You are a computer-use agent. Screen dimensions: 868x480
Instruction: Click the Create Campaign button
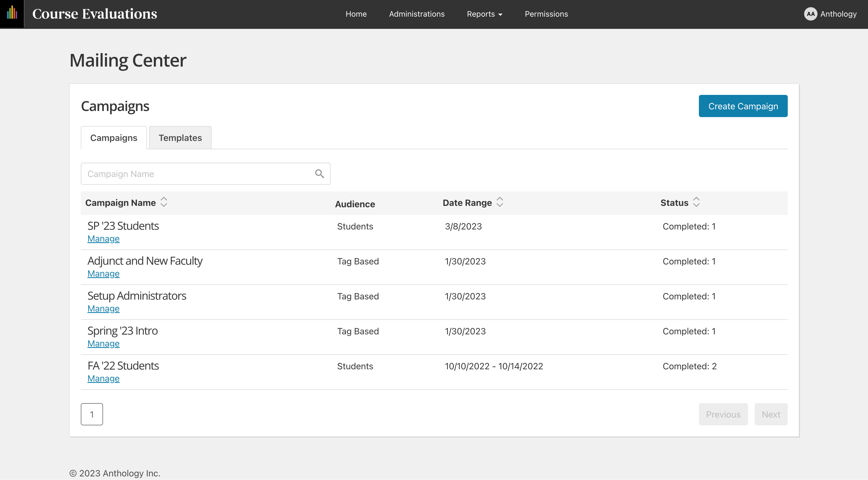743,106
